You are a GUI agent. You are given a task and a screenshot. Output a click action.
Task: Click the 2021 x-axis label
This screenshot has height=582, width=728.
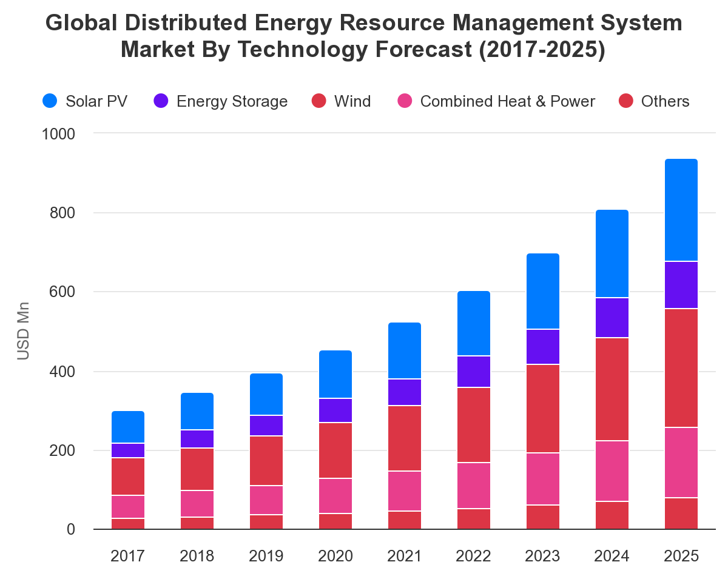click(x=405, y=556)
